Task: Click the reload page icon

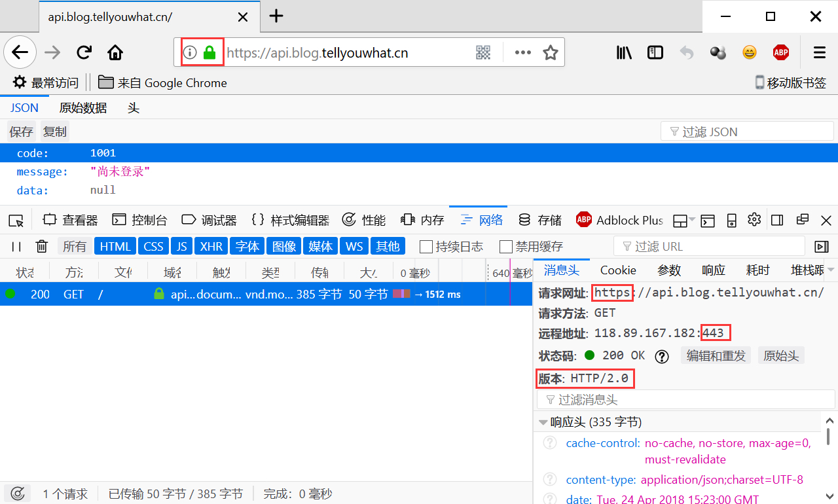Action: 84,52
